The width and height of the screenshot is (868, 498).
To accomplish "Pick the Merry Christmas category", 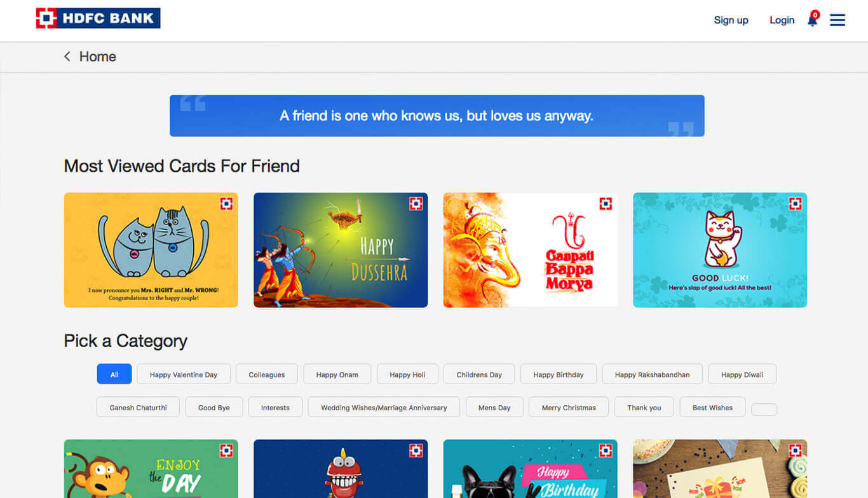I will click(569, 408).
